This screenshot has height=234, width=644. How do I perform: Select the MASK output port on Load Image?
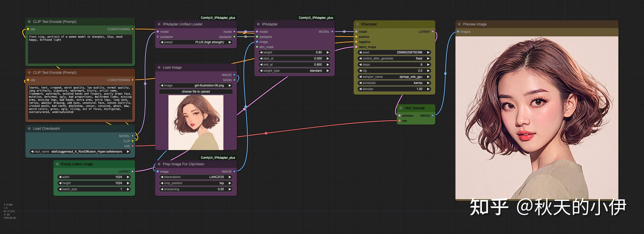tap(234, 80)
